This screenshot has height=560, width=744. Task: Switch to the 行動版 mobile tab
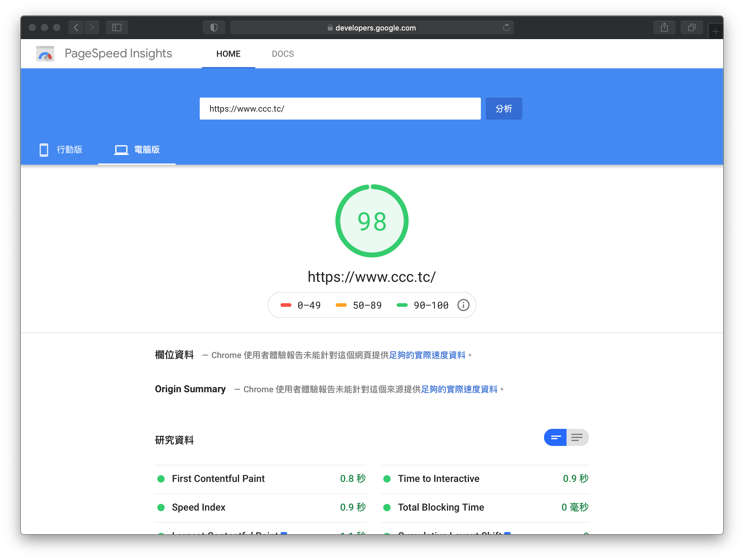pyautogui.click(x=61, y=150)
